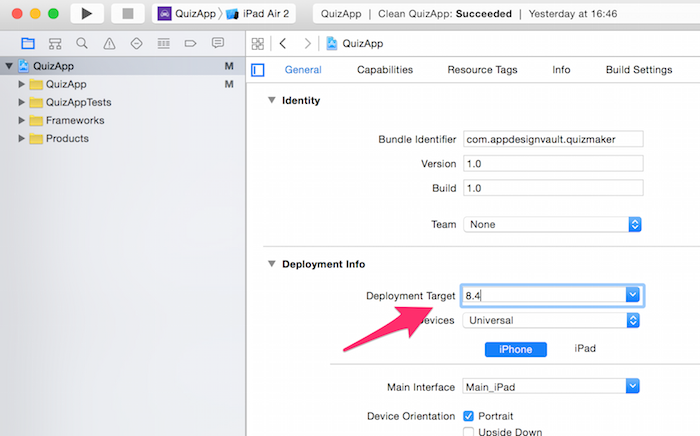700x436 pixels.
Task: Open the Symbol navigator icon
Action: (x=55, y=43)
